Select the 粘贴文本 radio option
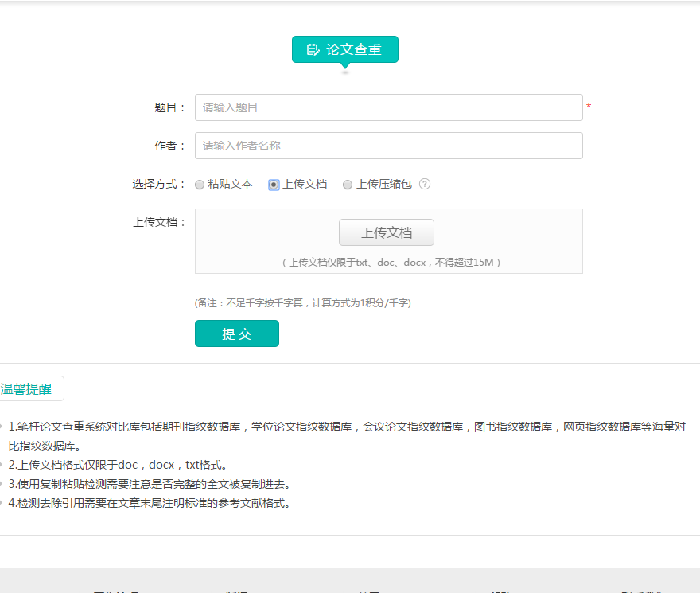 point(200,185)
